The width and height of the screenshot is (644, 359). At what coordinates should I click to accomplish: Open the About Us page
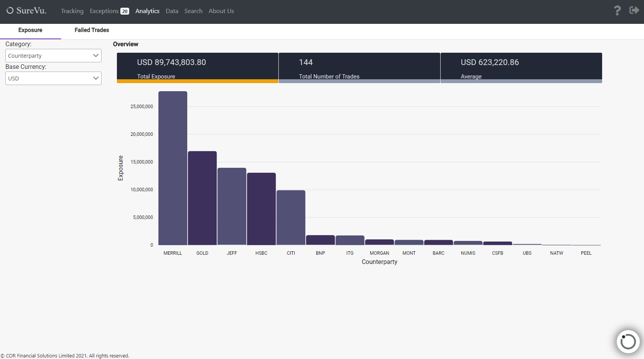pos(221,11)
